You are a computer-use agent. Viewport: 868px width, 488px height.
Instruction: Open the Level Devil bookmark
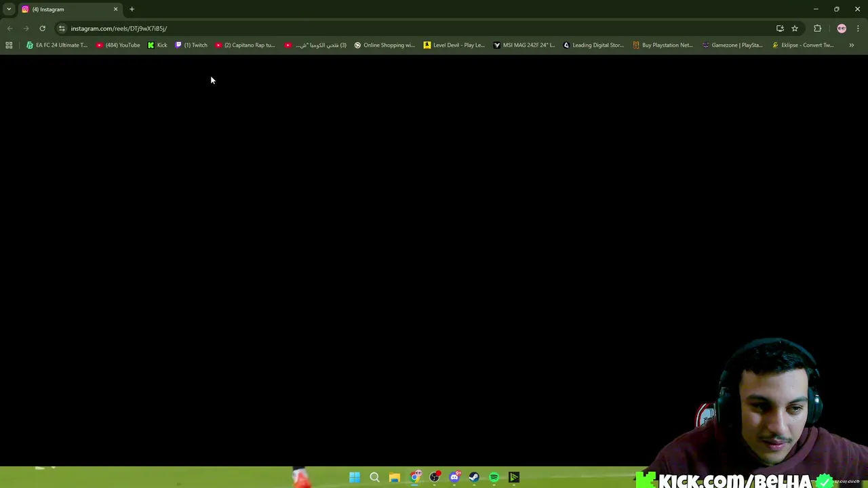tap(454, 45)
